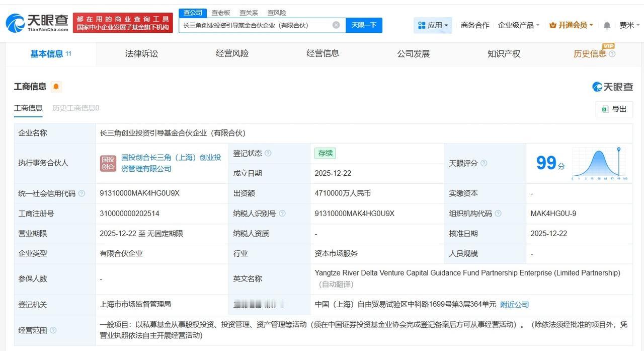
Task: Open the 商务合作 menu item
Action: tap(474, 25)
